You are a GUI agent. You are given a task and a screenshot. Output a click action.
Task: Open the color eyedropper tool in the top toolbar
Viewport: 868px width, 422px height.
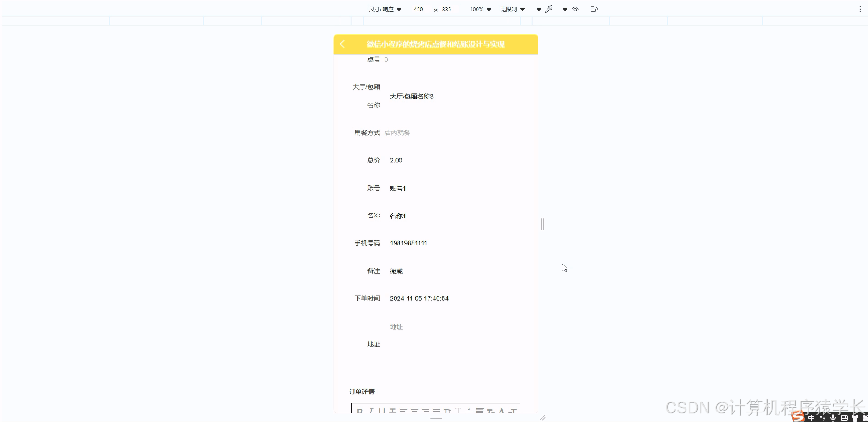tap(549, 9)
